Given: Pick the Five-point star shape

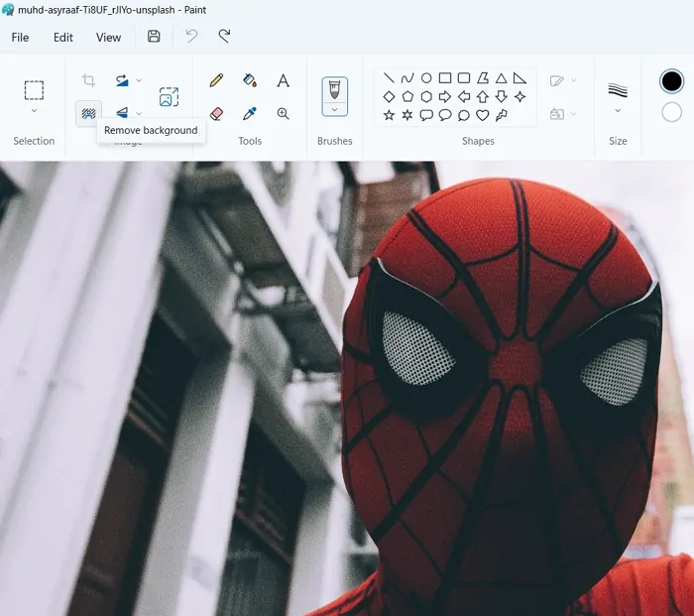Looking at the screenshot, I should click(x=389, y=115).
